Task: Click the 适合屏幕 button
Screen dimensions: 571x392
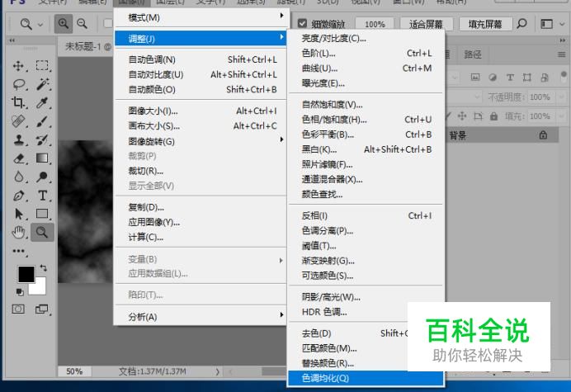Action: tap(426, 25)
